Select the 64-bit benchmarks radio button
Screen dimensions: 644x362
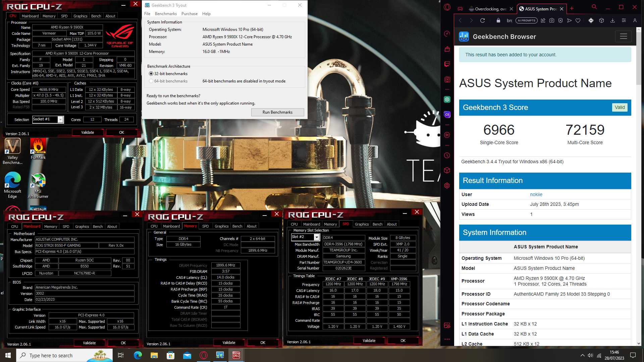tap(151, 81)
